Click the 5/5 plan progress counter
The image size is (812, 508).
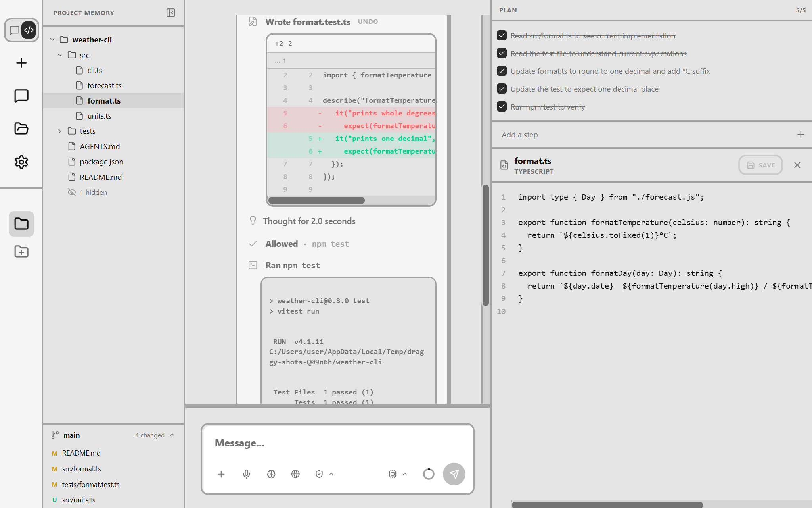tap(801, 10)
